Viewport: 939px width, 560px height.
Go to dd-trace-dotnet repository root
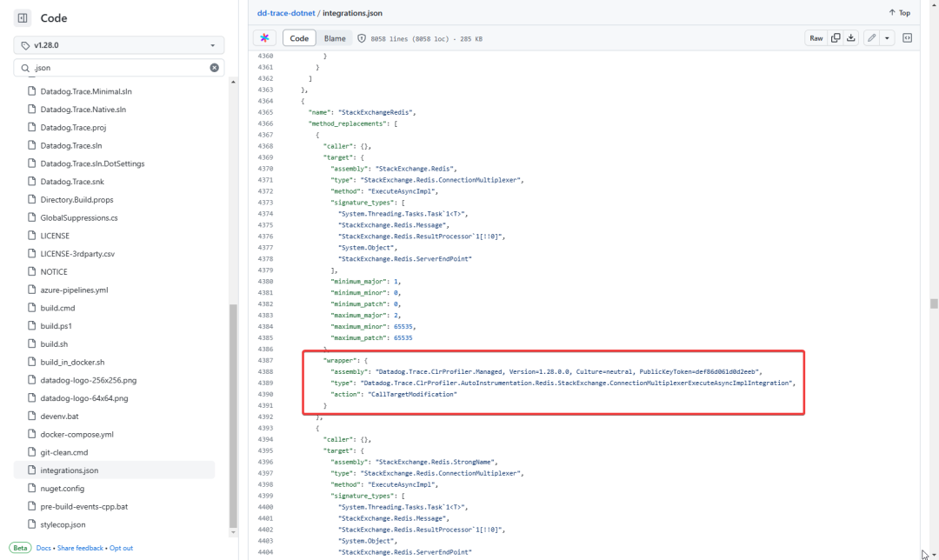[286, 12]
